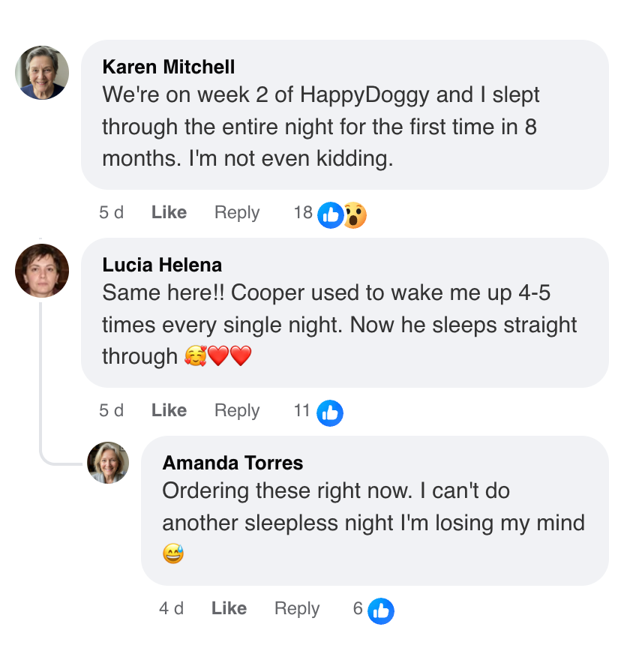Open Amanda Torres's profile picture

click(x=108, y=463)
